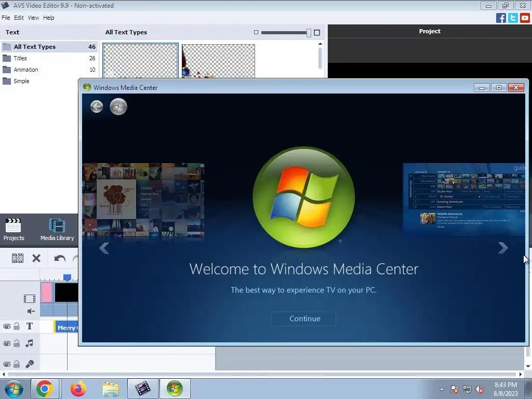Click the timeline vertical scroll down arrow

(x=528, y=366)
